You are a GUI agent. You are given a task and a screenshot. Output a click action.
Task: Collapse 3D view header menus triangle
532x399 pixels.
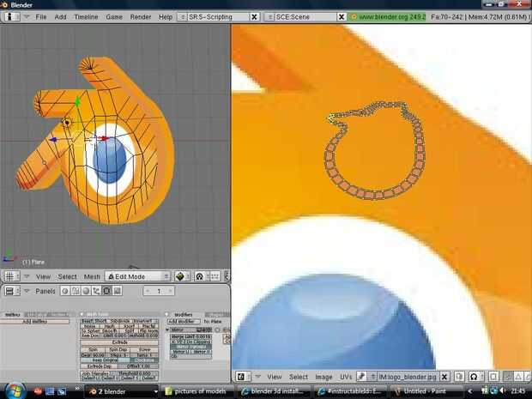[x=27, y=276]
